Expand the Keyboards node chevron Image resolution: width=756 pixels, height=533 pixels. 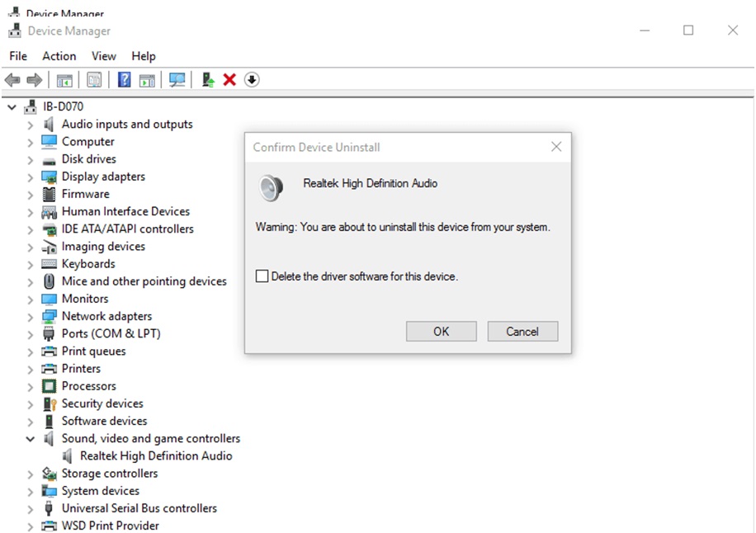31,265
